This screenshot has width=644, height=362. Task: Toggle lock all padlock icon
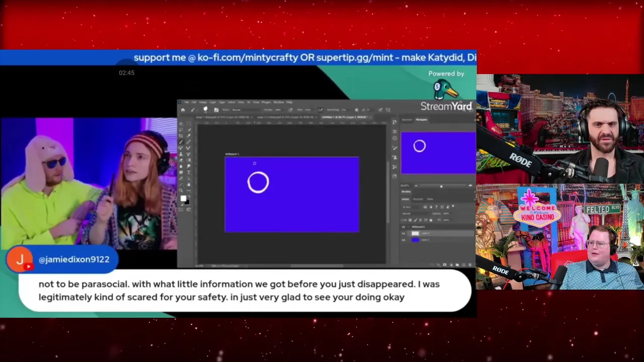431,220
